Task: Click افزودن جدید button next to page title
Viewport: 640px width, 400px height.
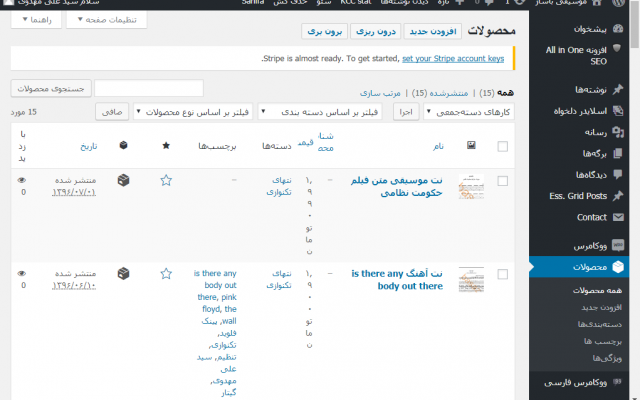Action: pyautogui.click(x=433, y=31)
